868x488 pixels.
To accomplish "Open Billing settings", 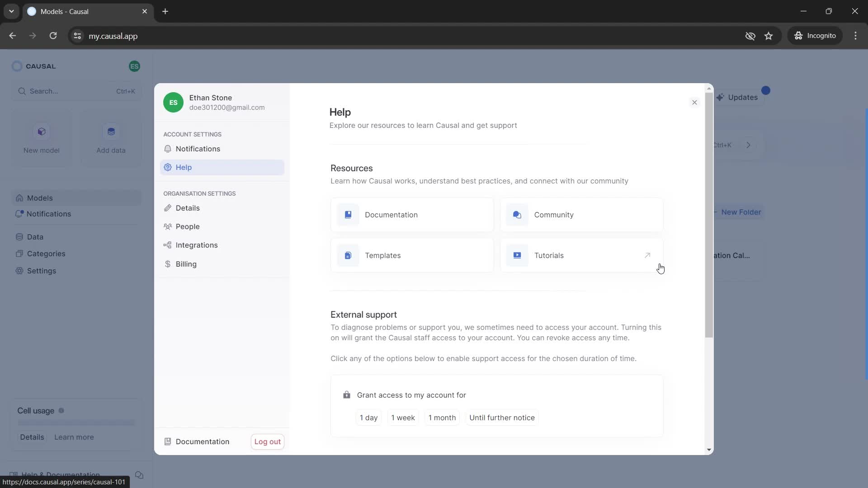I will (222, 264).
